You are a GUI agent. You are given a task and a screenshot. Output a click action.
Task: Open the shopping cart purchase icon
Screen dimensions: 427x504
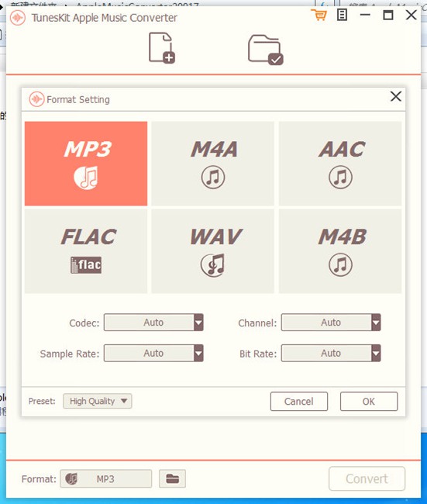tap(319, 15)
